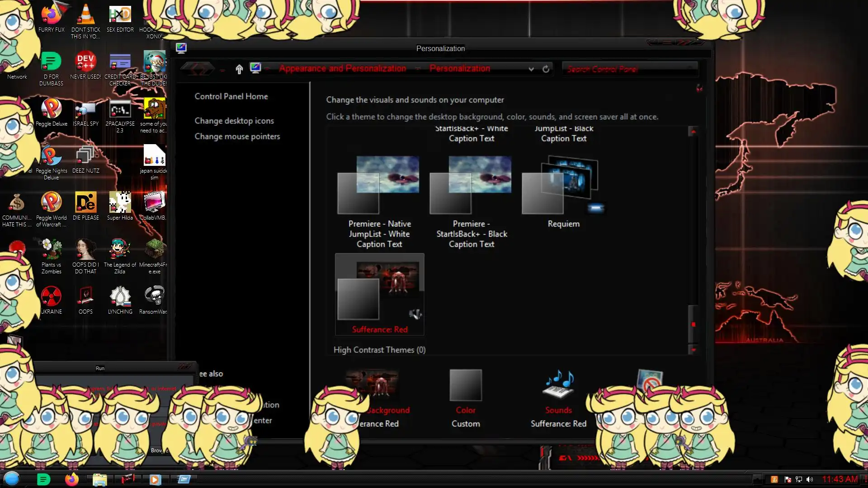This screenshot has width=868, height=488.
Task: Refresh the Control Panel address bar
Action: [x=546, y=69]
